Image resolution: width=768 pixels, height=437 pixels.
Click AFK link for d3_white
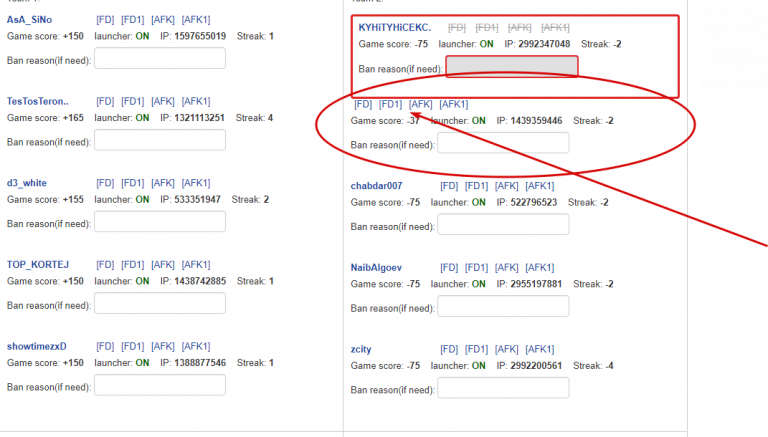163,183
